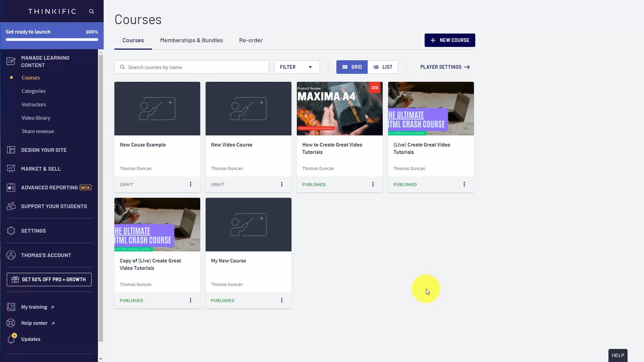
Task: Click the Help center lifebuoy icon
Action: pyautogui.click(x=11, y=323)
